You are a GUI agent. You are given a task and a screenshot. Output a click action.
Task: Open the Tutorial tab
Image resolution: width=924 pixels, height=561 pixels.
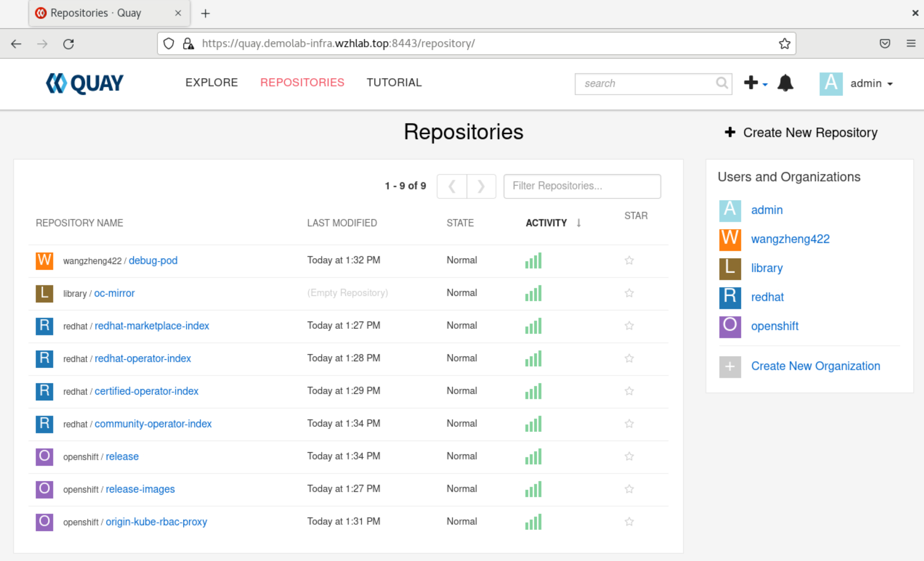click(394, 83)
